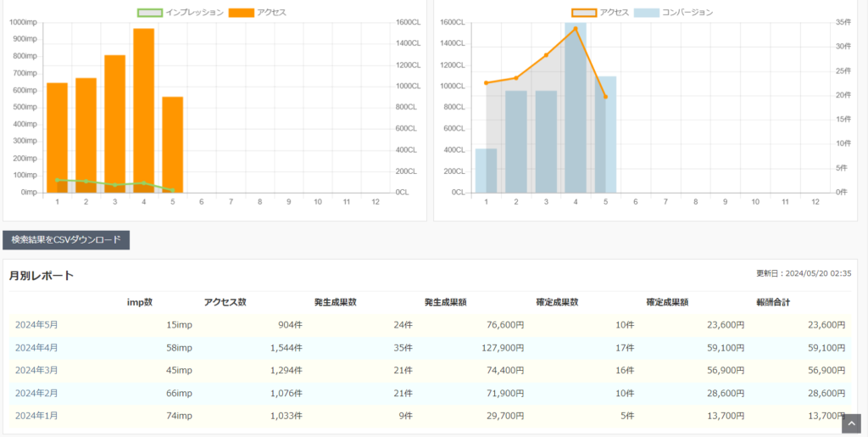Click the アクセス数 column header
This screenshot has width=868, height=437.
point(225,302)
